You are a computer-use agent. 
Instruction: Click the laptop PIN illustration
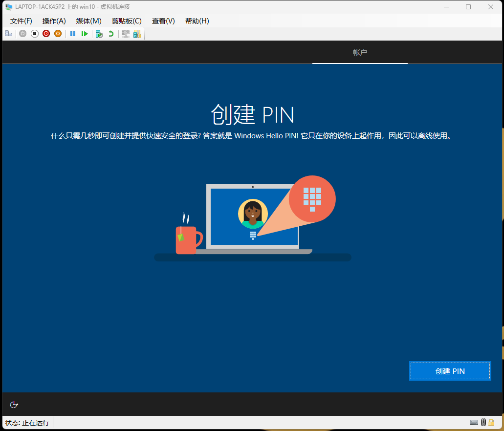coord(253,218)
